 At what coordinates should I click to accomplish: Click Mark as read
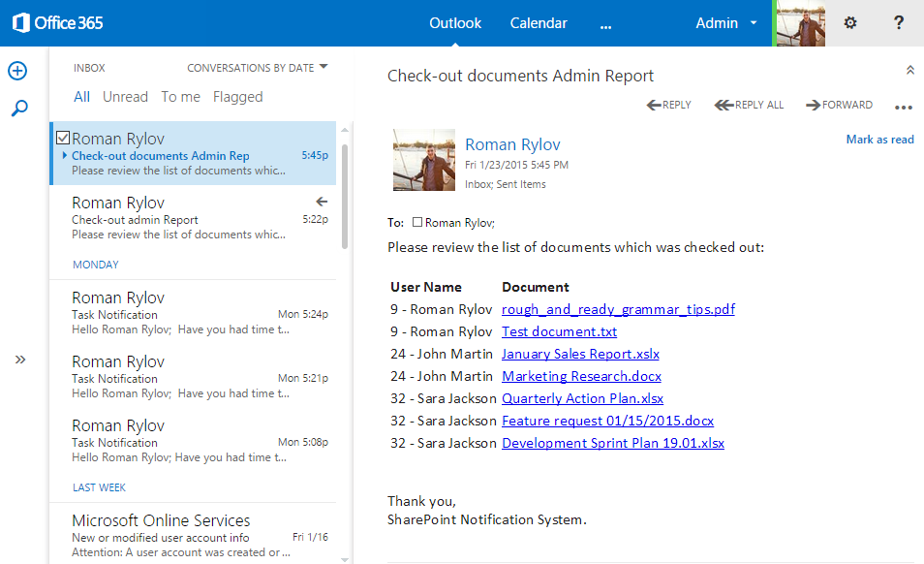(x=879, y=139)
